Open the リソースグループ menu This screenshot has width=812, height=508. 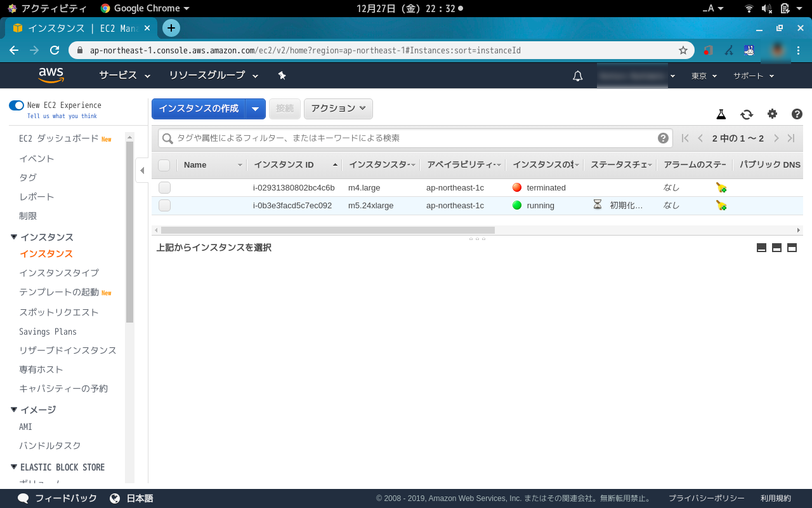click(214, 75)
